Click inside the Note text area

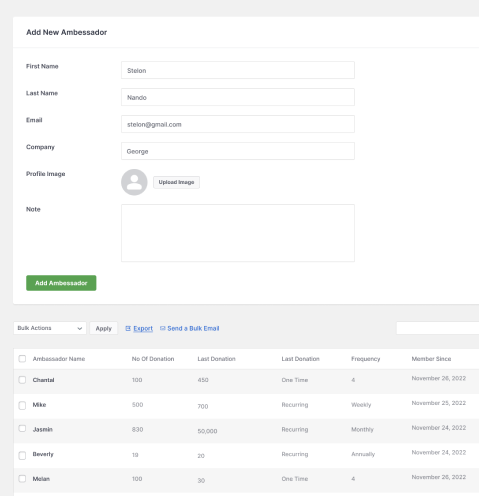(x=238, y=233)
